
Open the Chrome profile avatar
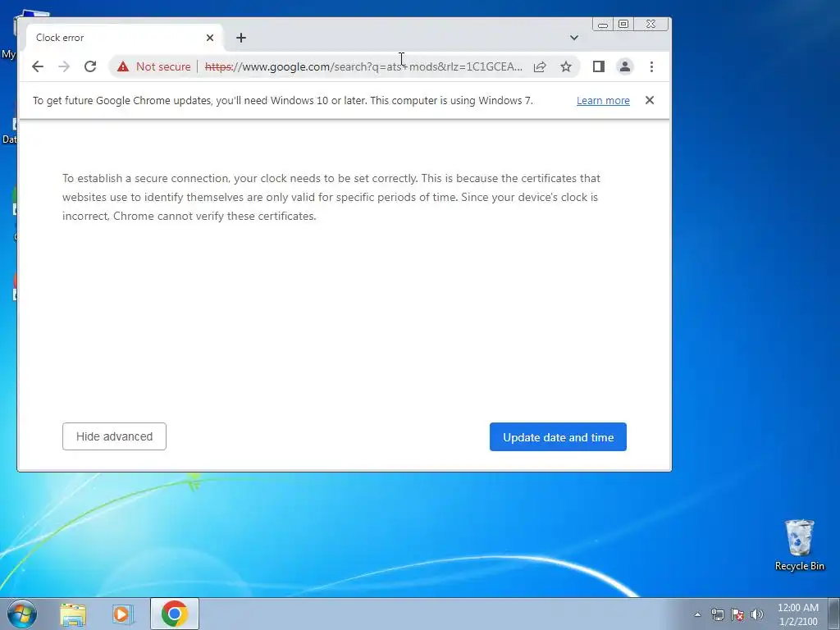624,66
